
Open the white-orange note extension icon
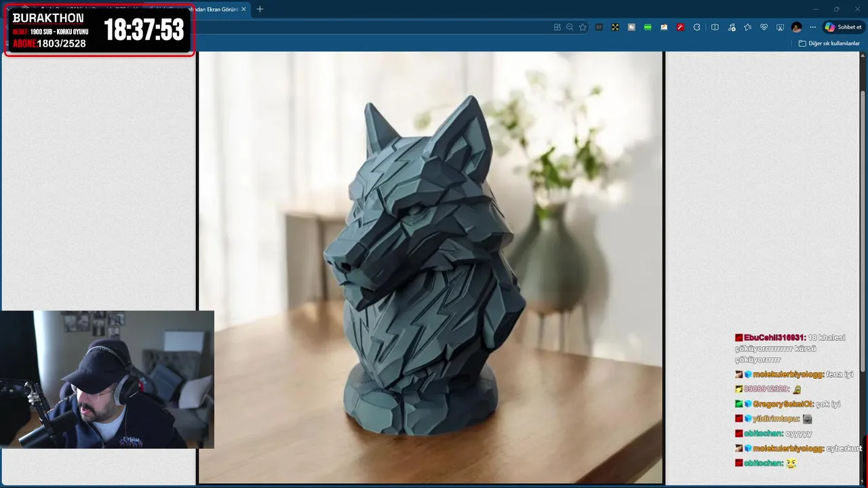point(664,27)
